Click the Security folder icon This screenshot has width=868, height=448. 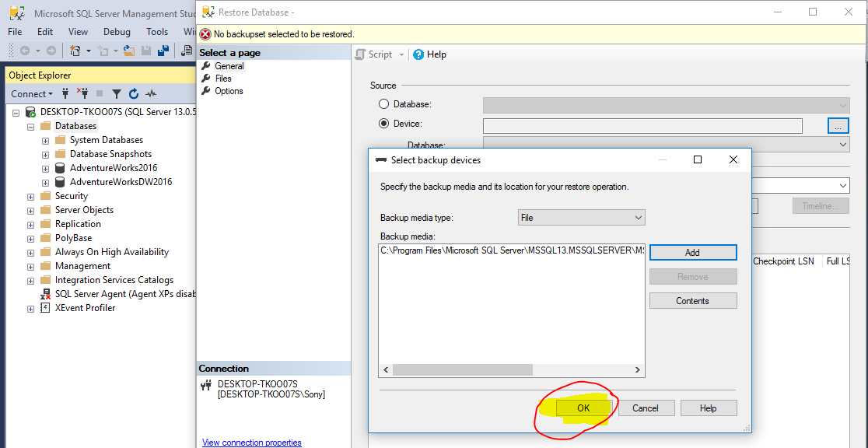point(45,196)
